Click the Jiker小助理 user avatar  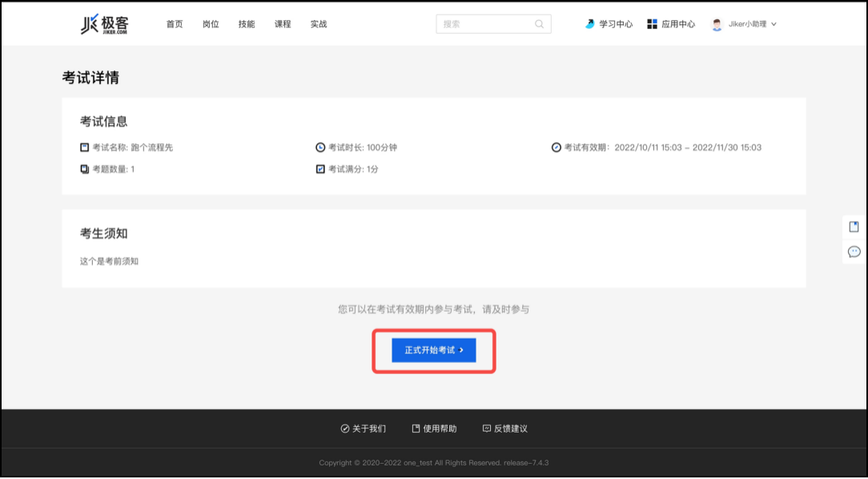(717, 24)
